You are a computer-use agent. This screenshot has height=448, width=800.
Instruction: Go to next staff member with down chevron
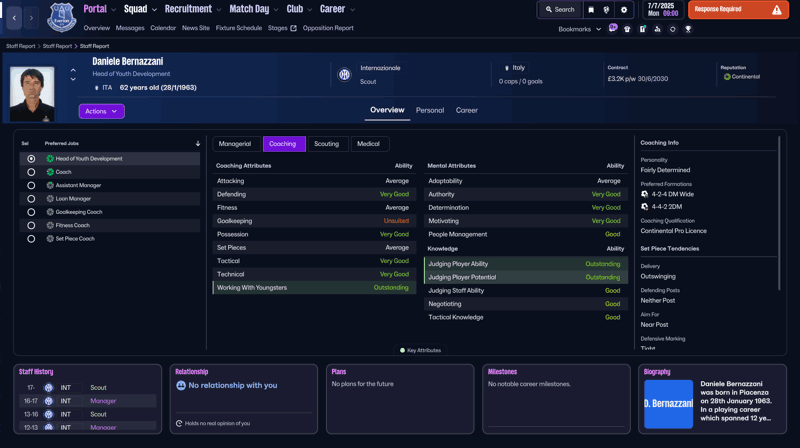73,80
